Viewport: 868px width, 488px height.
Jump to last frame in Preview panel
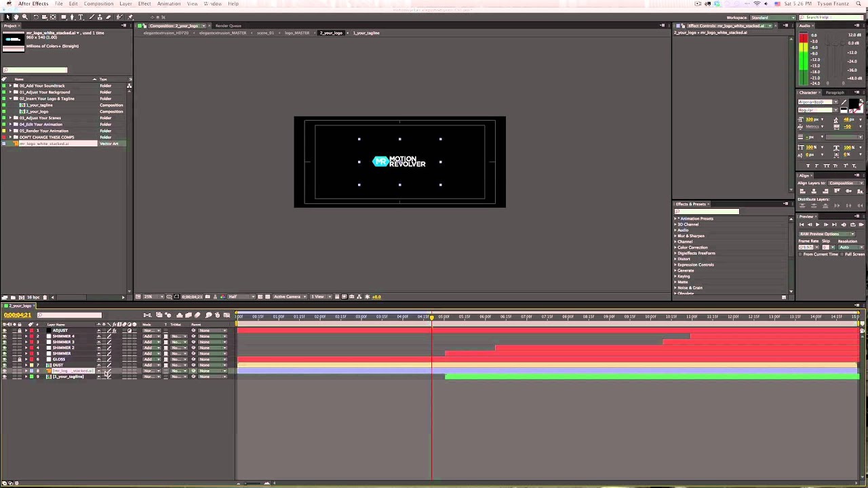tap(834, 224)
